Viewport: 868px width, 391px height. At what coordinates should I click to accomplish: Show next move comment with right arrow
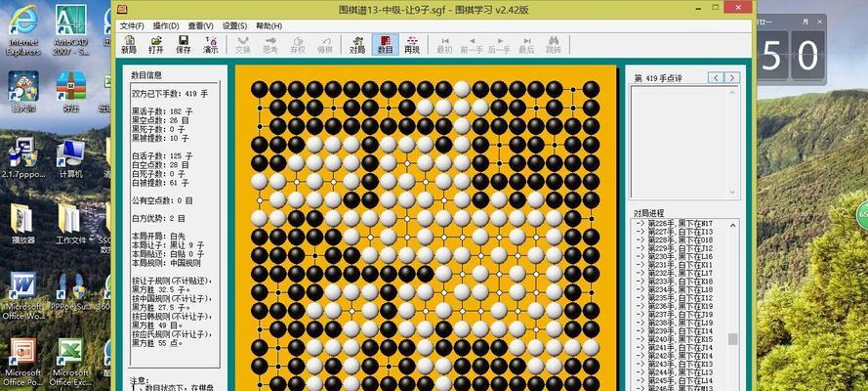[x=732, y=78]
